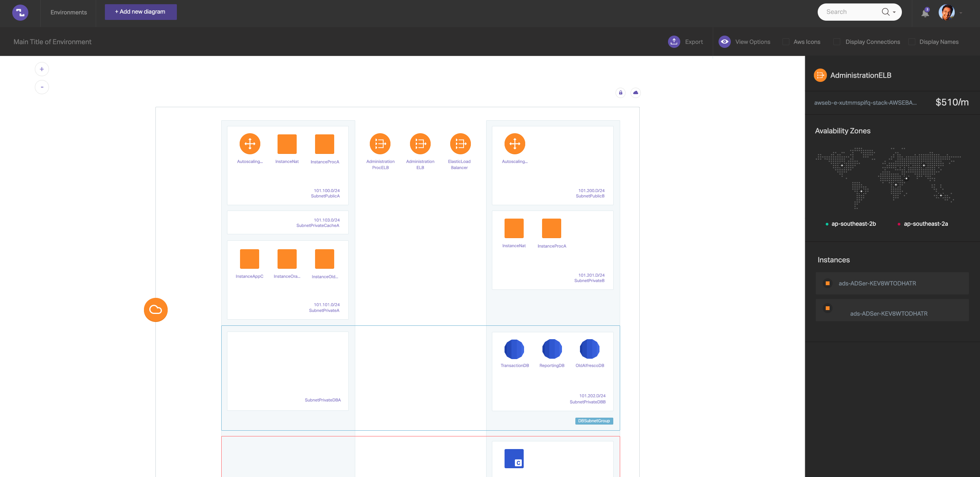The height and width of the screenshot is (477, 980).
Task: Click ads-ADSer-KEV8WTODHATR instance link
Action: tap(877, 283)
